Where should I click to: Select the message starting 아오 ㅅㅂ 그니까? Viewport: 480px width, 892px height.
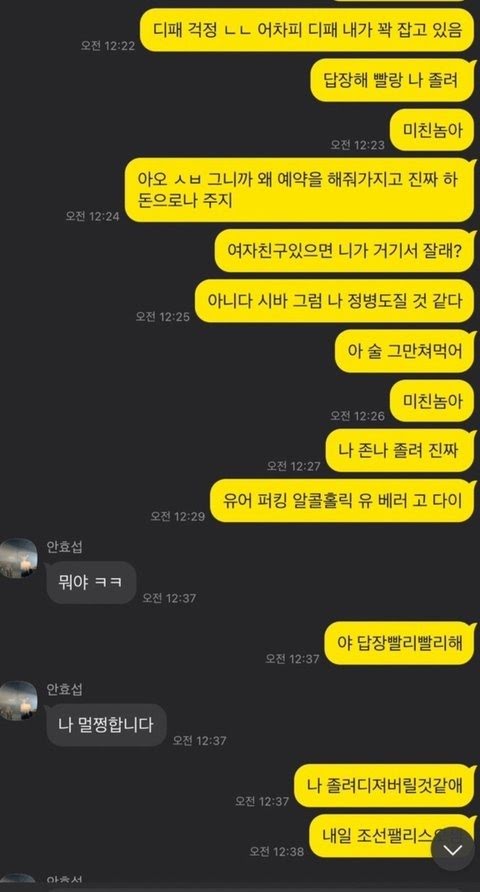[x=299, y=190]
